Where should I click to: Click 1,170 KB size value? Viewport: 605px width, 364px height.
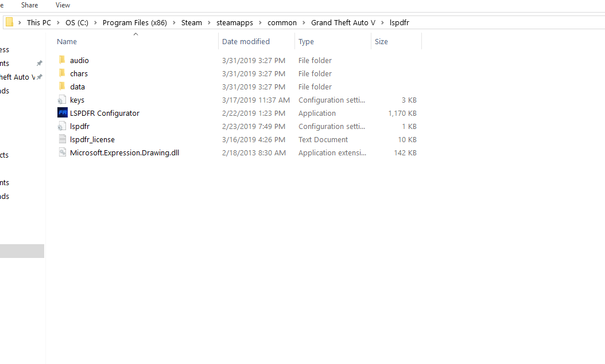click(x=402, y=113)
